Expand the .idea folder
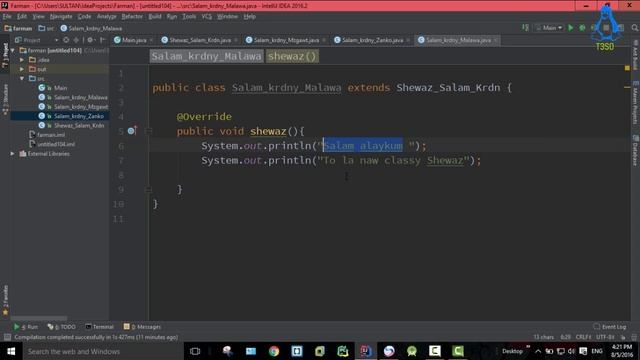 22,60
